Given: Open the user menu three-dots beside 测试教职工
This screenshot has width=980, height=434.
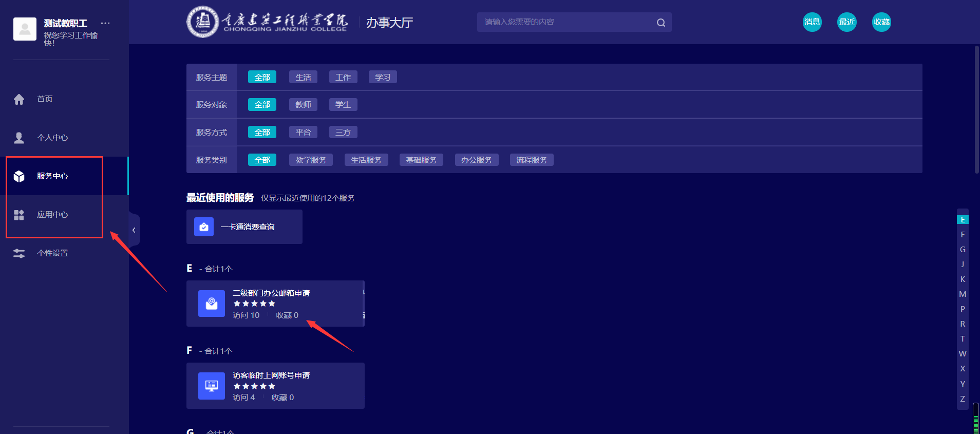Looking at the screenshot, I should 105,23.
